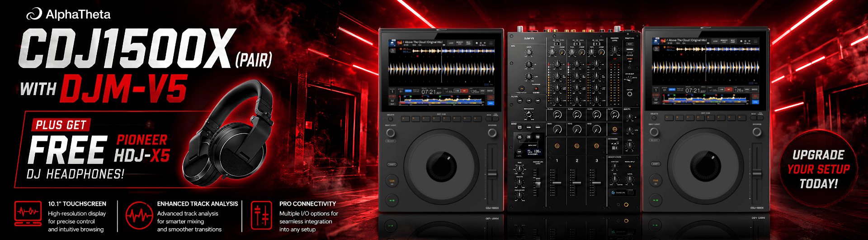Click the left deck's tempo slider
The width and height of the screenshot is (868, 240).
(x=492, y=174)
